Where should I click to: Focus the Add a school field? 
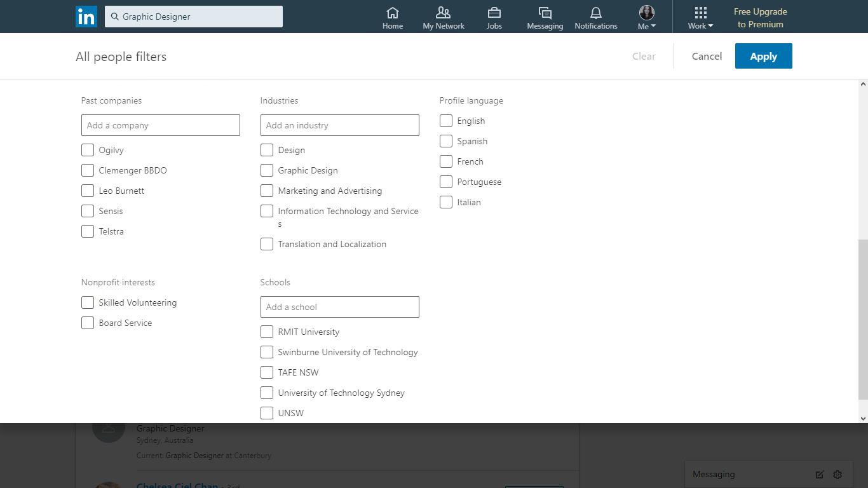point(340,307)
